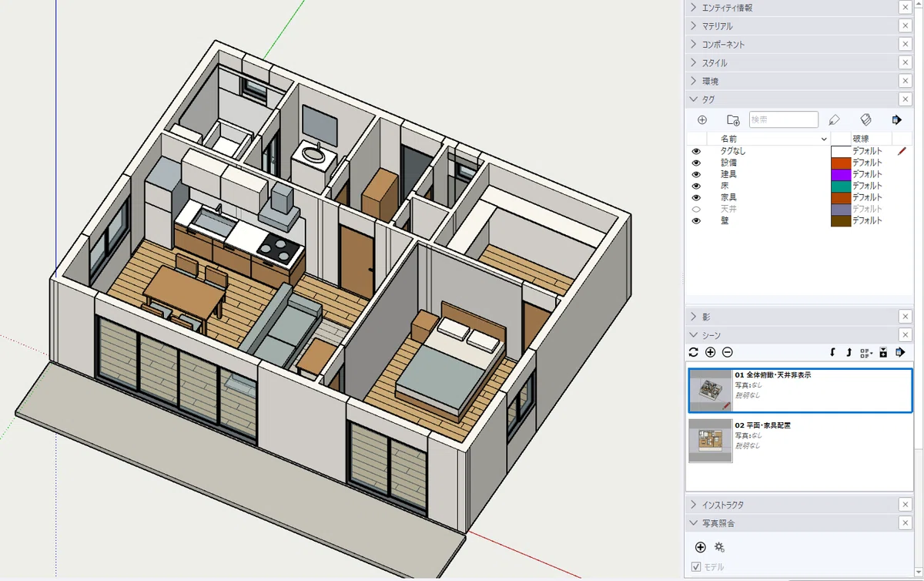Hide the 壁 tag
Image resolution: width=924 pixels, height=581 pixels.
point(696,220)
